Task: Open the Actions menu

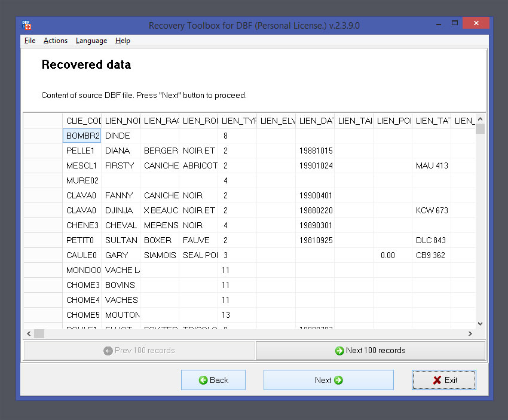Action: pos(56,41)
